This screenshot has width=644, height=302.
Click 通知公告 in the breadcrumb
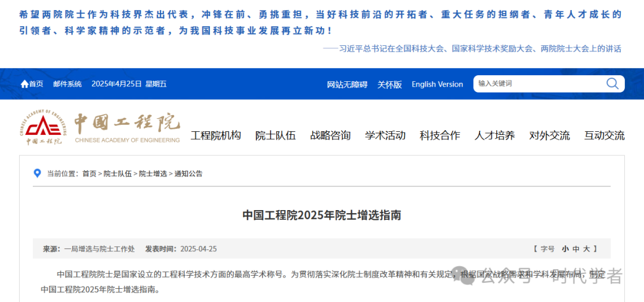click(x=188, y=174)
